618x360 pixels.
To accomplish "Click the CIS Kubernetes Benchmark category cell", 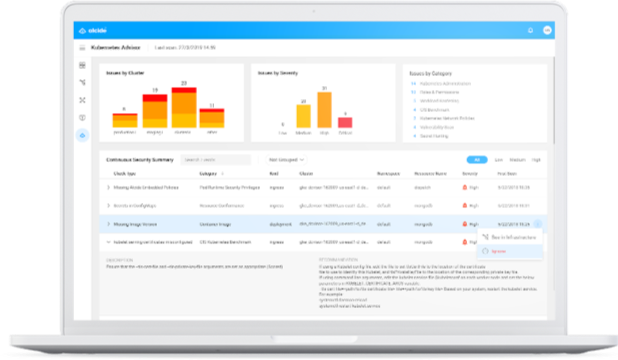I will (x=225, y=242).
